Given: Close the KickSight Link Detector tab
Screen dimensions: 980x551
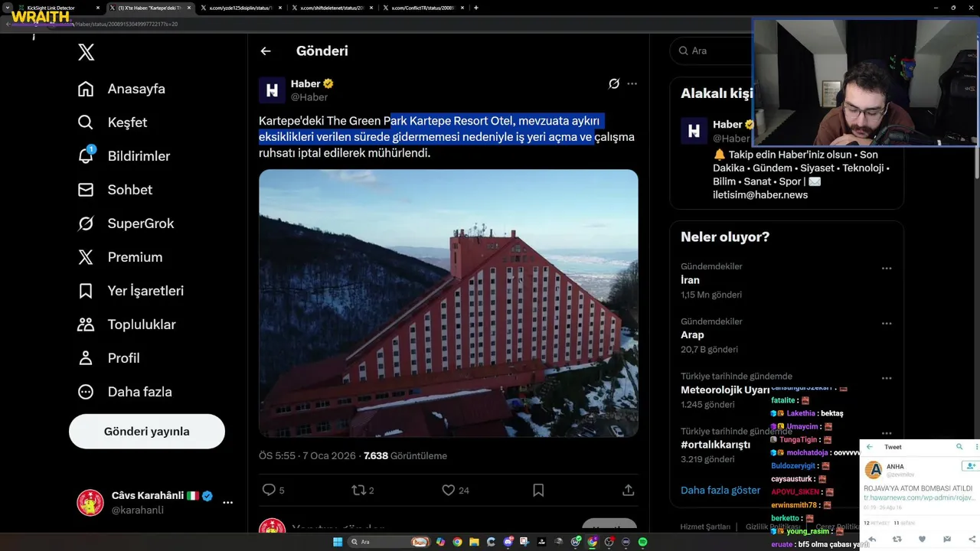Looking at the screenshot, I should pyautogui.click(x=99, y=8).
